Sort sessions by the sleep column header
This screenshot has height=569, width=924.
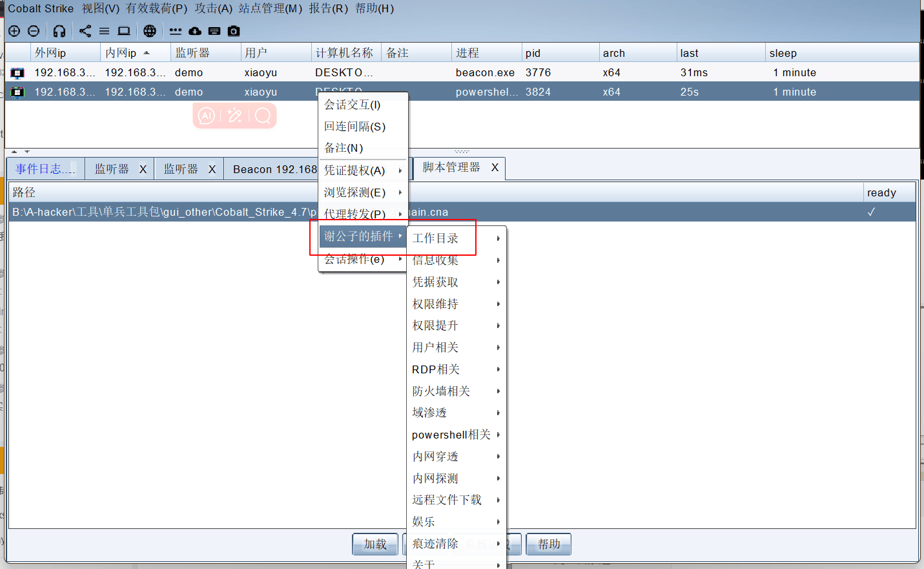(842, 53)
